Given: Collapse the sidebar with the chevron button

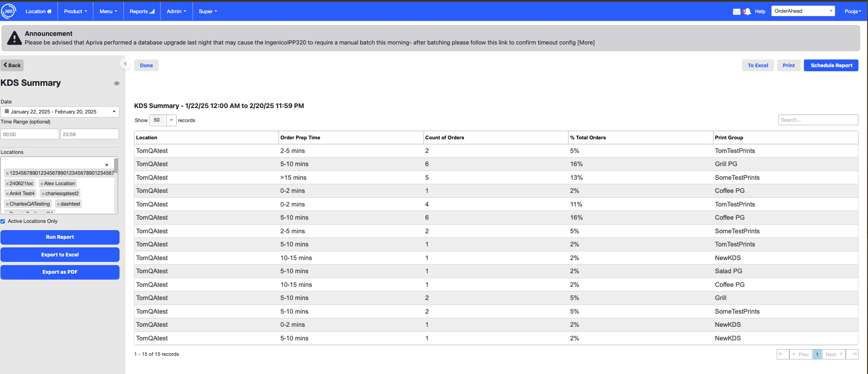Looking at the screenshot, I should pyautogui.click(x=125, y=64).
